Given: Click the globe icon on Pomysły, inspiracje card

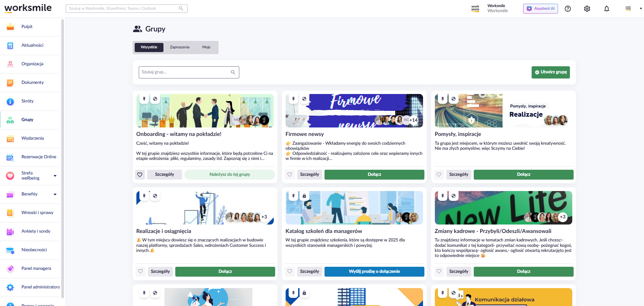Looking at the screenshot, I should click(453, 99).
